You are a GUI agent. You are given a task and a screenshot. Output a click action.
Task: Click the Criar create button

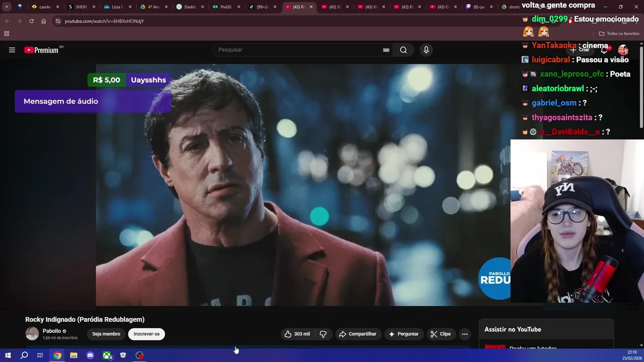pyautogui.click(x=580, y=50)
